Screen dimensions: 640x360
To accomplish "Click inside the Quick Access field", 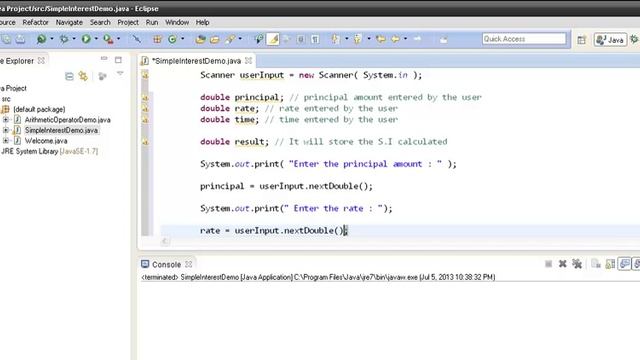I will pyautogui.click(x=524, y=39).
